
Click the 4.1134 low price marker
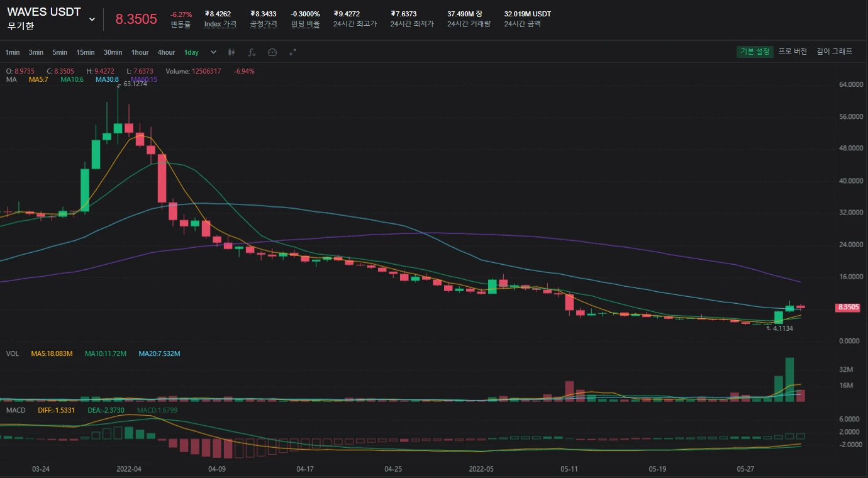(782, 328)
